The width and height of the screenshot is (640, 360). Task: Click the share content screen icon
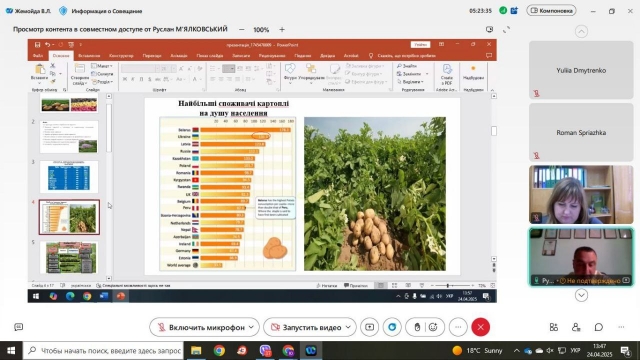click(369, 327)
